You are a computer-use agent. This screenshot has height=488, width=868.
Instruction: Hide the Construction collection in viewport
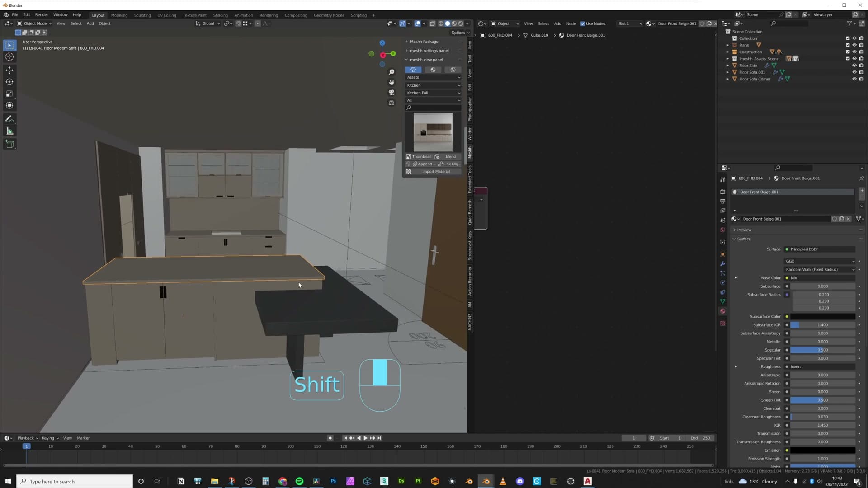pyautogui.click(x=854, y=52)
